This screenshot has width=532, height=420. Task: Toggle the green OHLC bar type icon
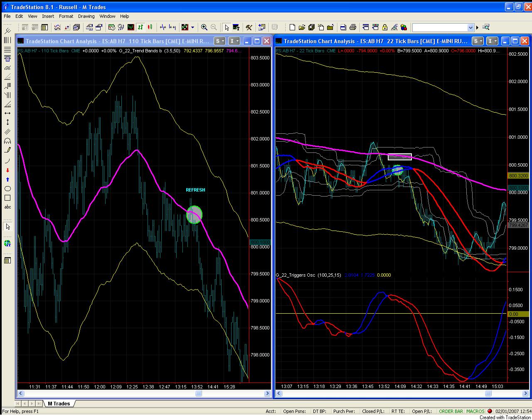click(x=140, y=27)
